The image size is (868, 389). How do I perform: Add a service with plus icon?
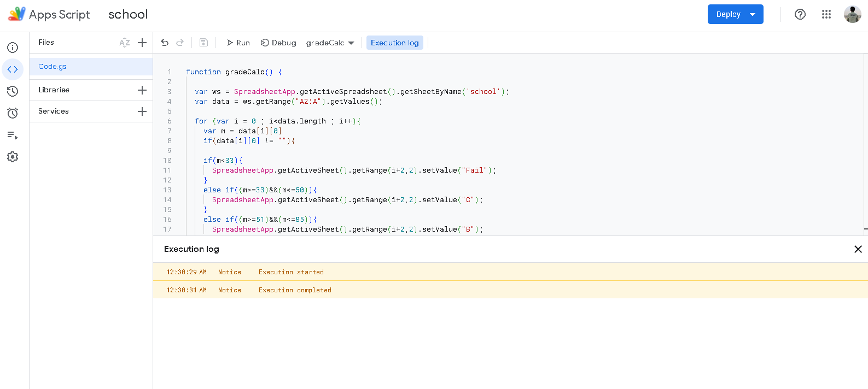tap(142, 111)
